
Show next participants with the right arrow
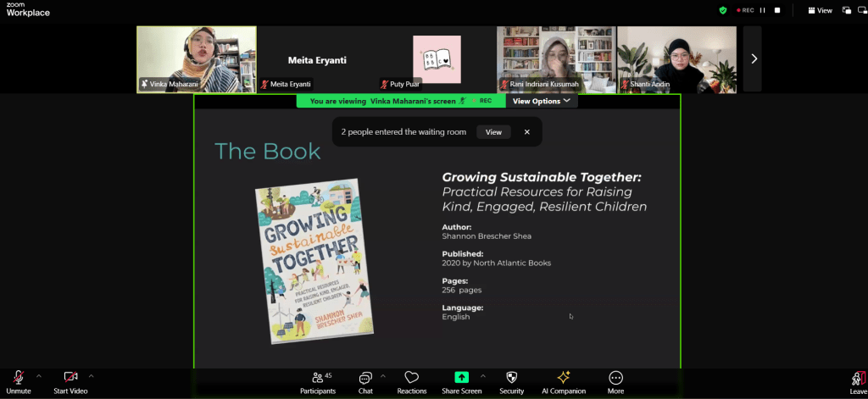[754, 58]
